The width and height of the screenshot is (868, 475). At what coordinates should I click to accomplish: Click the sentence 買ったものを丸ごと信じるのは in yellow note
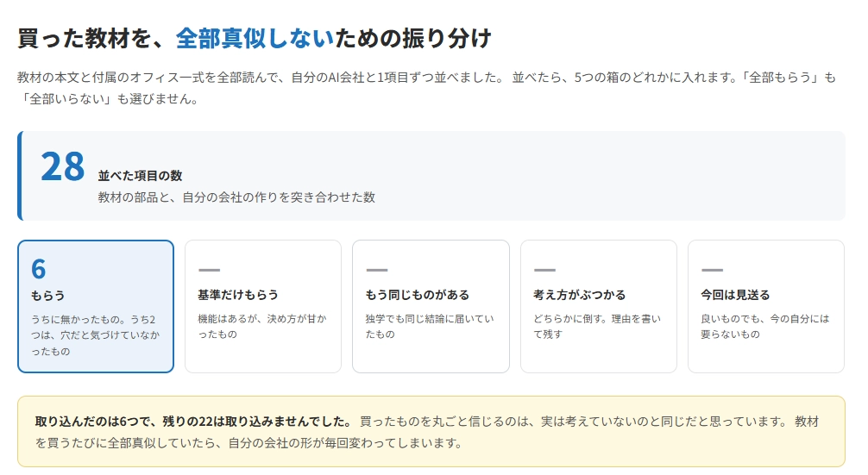(574, 422)
